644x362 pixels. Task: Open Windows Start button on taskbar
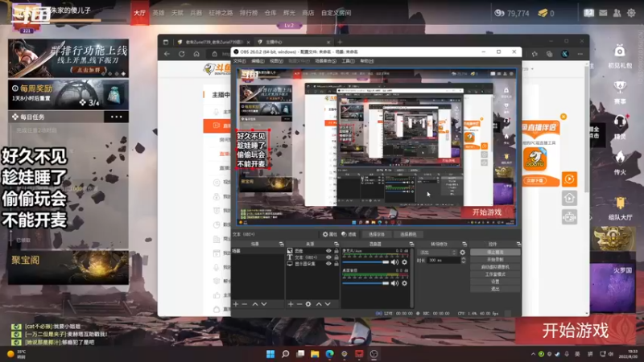pyautogui.click(x=270, y=354)
